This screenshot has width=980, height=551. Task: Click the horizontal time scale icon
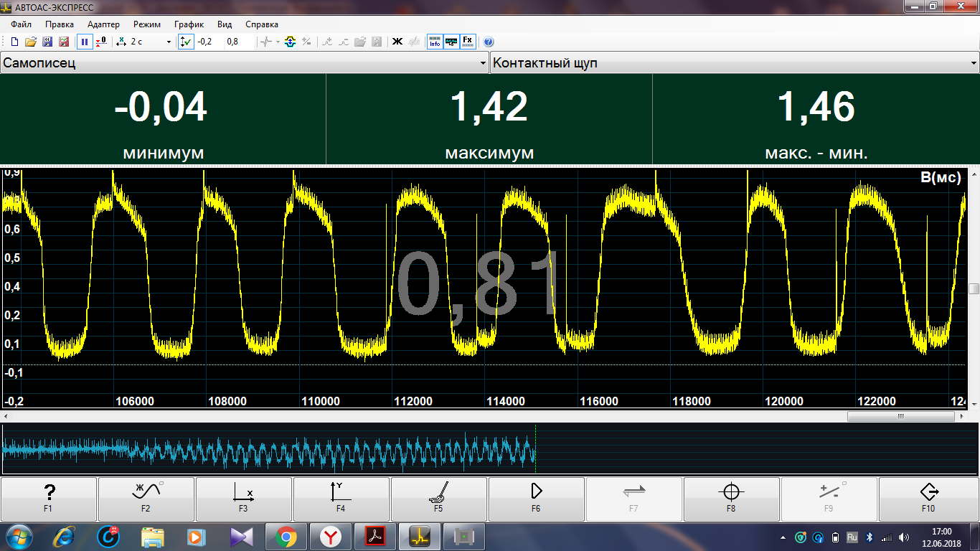[121, 42]
